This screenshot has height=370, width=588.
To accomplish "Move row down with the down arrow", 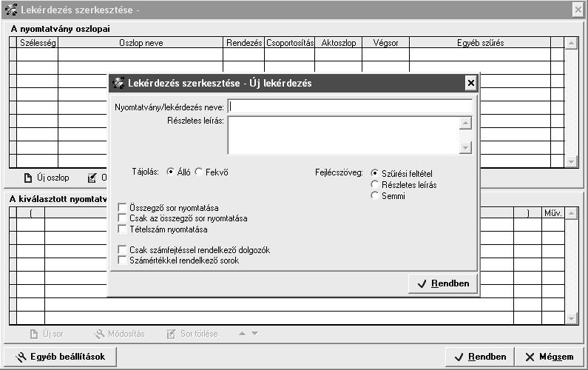I will pyautogui.click(x=254, y=333).
